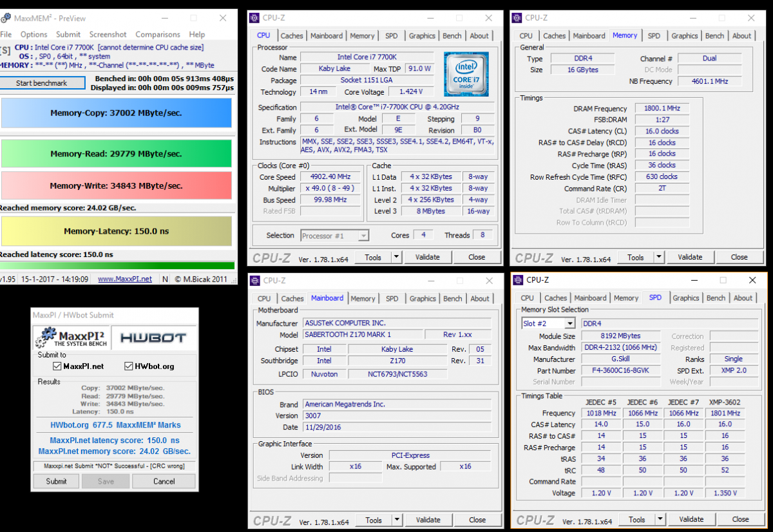The image size is (773, 532).
Task: Click the N indicator in MaxxMEM² status bar
Action: (165, 279)
